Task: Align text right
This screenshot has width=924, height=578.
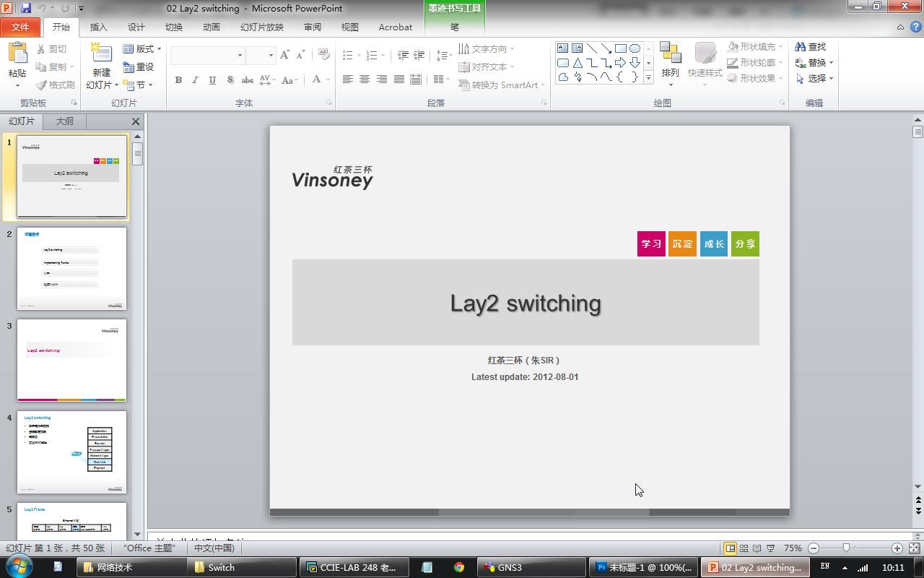Action: [x=381, y=79]
